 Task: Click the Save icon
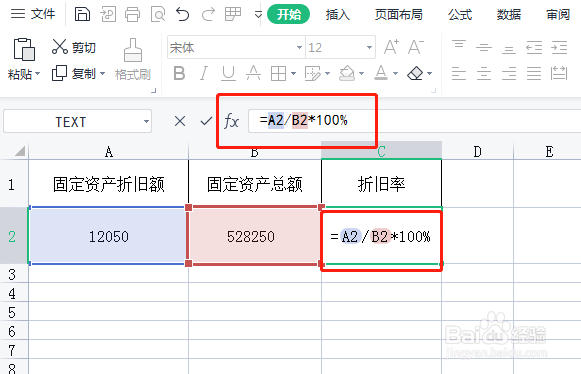click(x=82, y=14)
